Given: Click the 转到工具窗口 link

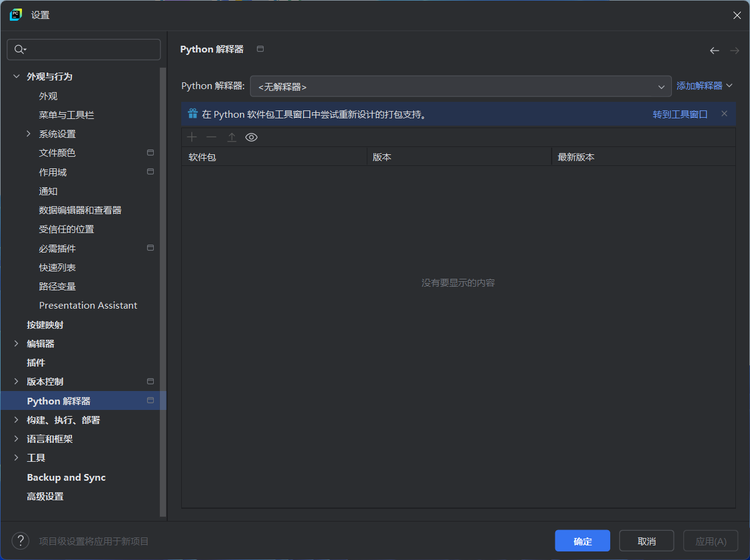Looking at the screenshot, I should click(x=680, y=114).
